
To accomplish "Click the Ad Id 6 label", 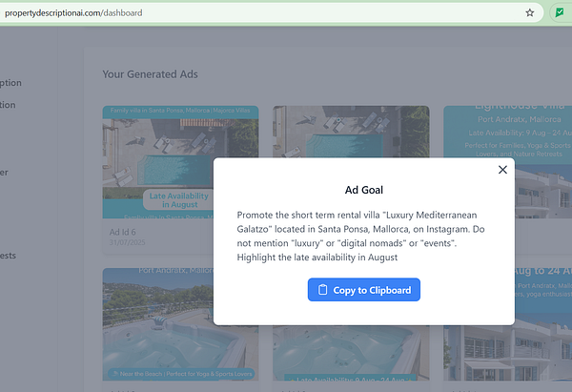I will 123,232.
